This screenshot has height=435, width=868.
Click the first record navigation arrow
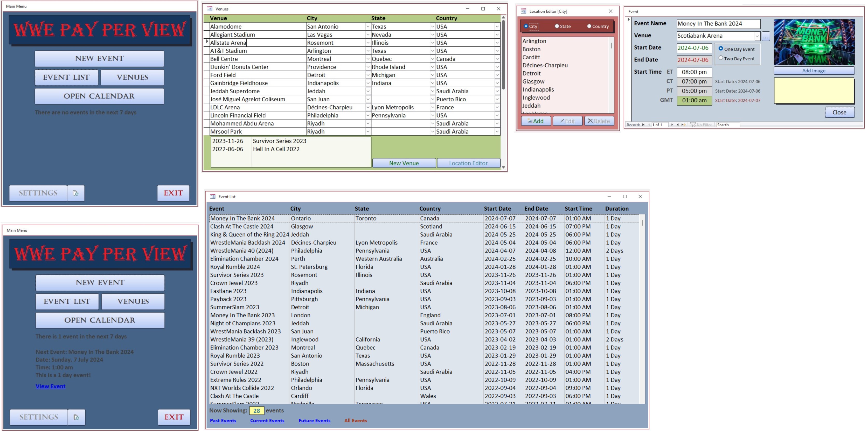tap(643, 125)
